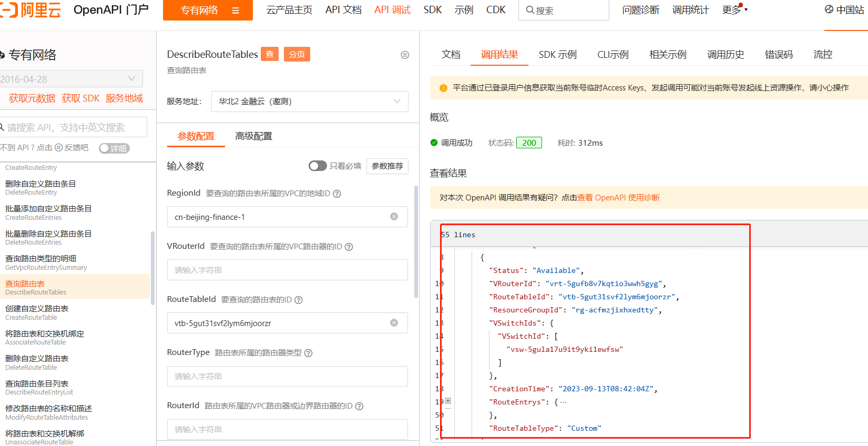The width and height of the screenshot is (868, 446).
Task: Open help tooltip for RegionId
Action: pyautogui.click(x=337, y=194)
